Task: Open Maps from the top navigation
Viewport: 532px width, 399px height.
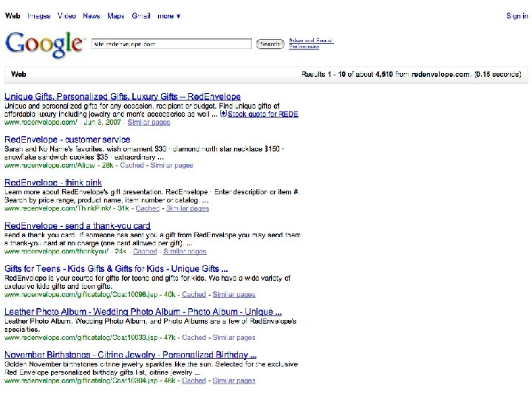Action: tap(116, 16)
